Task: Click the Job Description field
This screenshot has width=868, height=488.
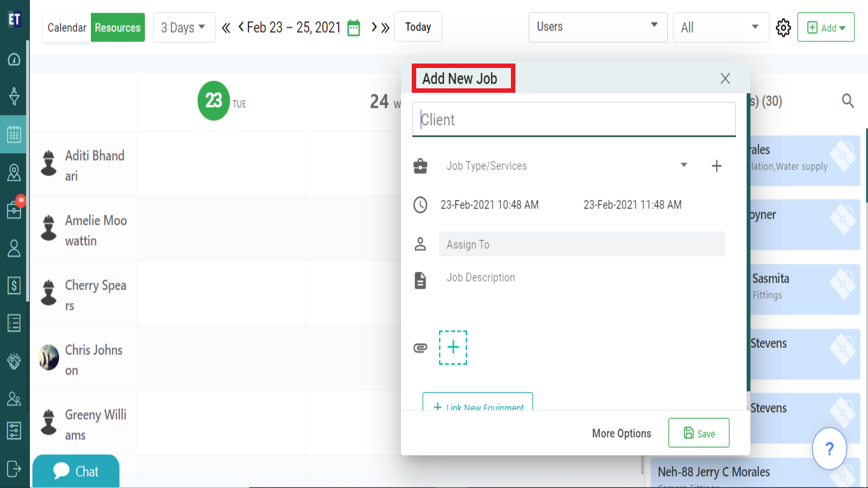Action: 582,278
